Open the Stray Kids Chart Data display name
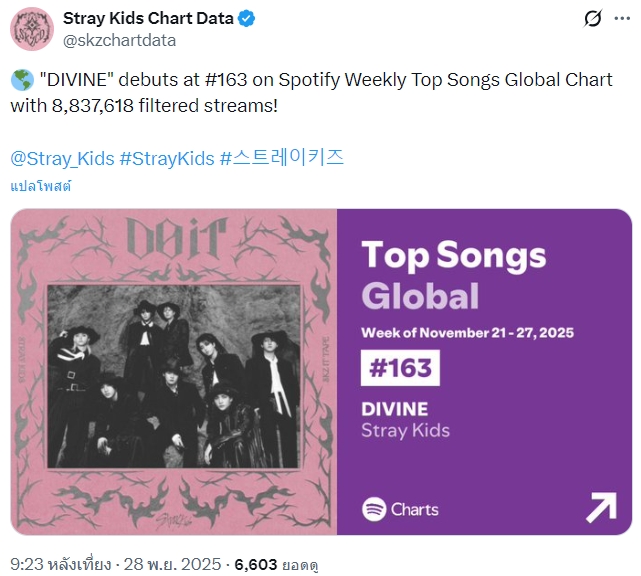This screenshot has width=641, height=576. click(x=148, y=18)
